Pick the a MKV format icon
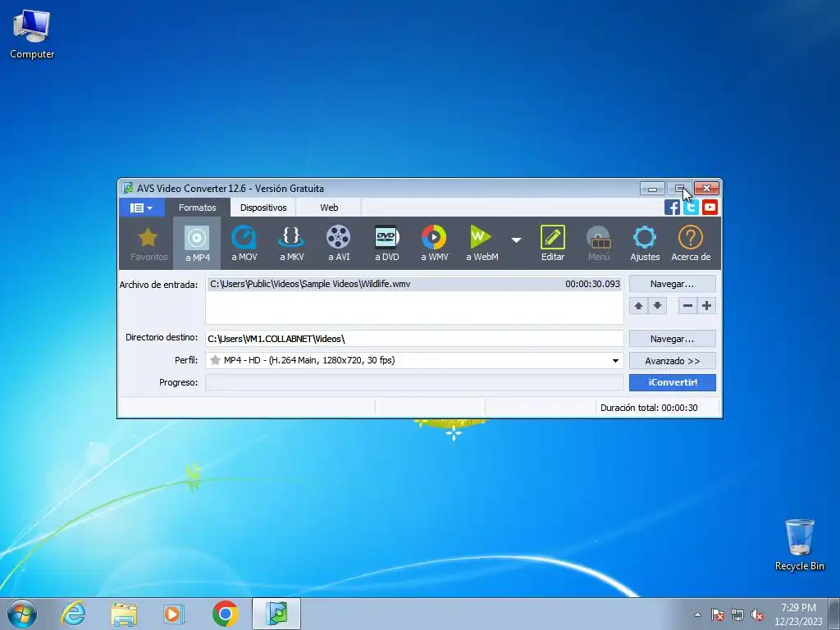 tap(291, 244)
